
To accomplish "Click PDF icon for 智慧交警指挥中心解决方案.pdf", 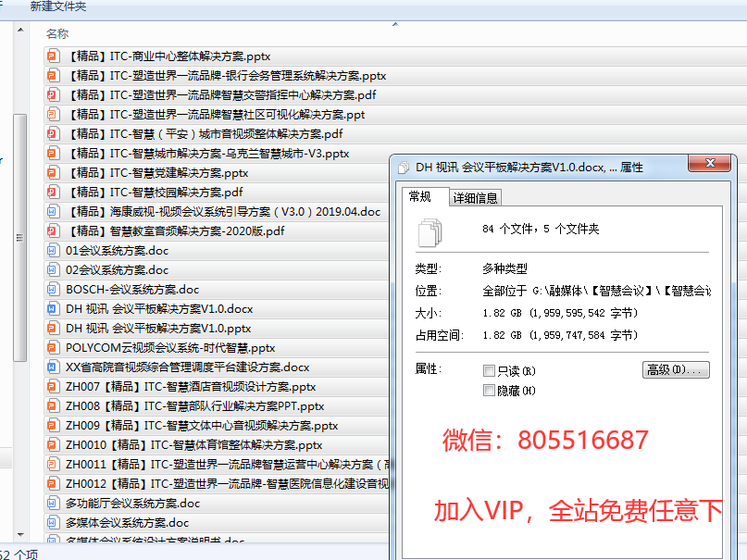I will [x=53, y=95].
